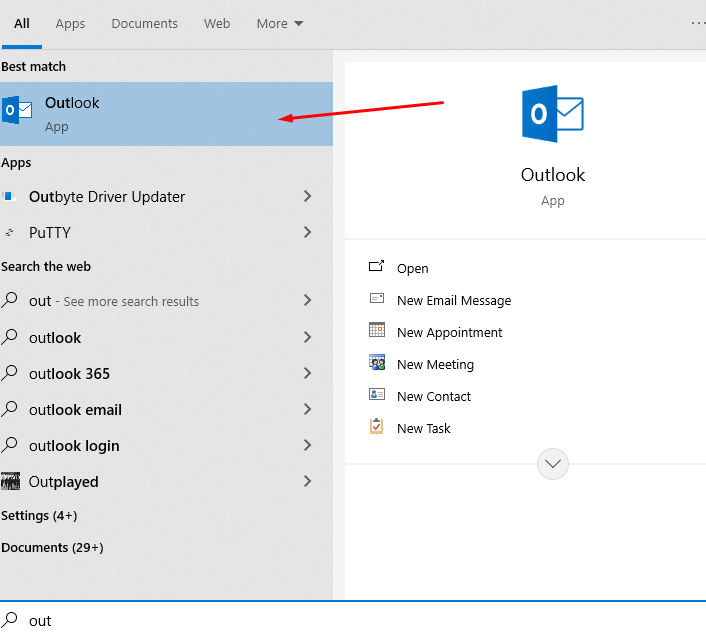
Task: Select the PuTTY app result
Action: click(x=166, y=232)
